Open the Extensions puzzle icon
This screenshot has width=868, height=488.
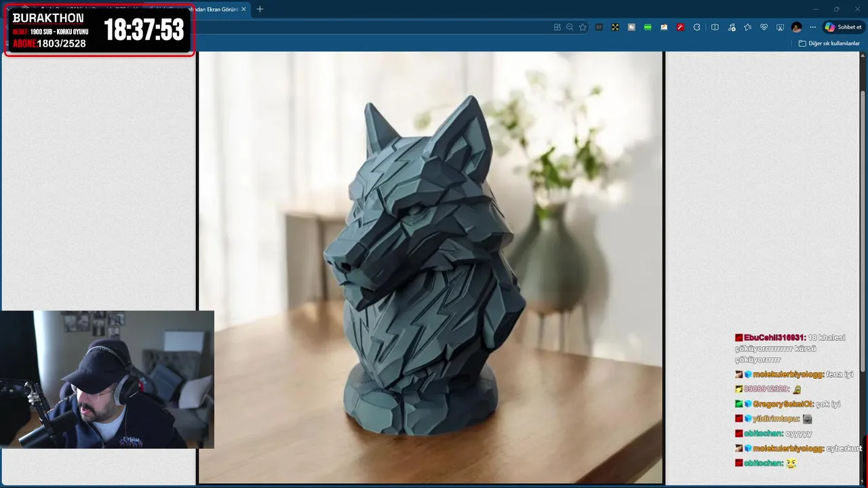pos(696,27)
